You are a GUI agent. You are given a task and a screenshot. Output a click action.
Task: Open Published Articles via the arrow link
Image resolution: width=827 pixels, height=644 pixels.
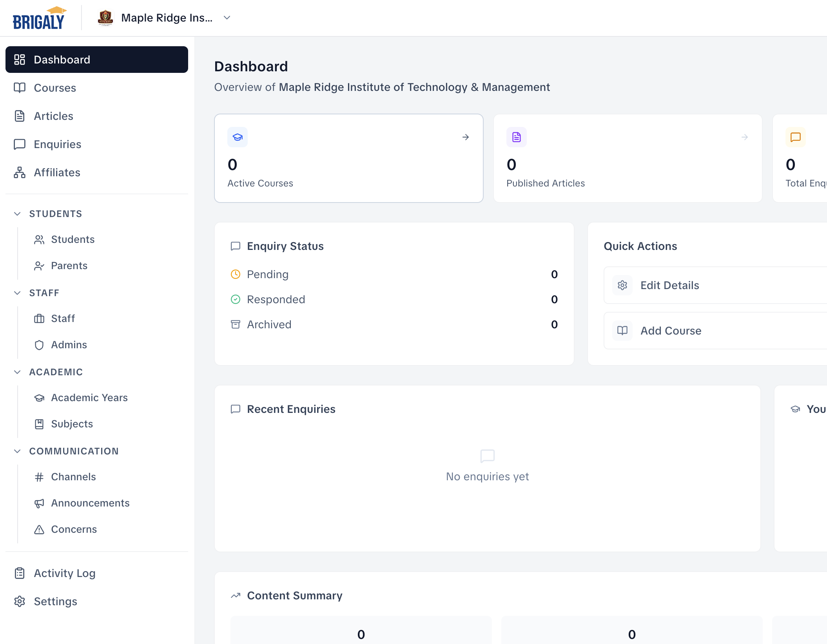744,137
